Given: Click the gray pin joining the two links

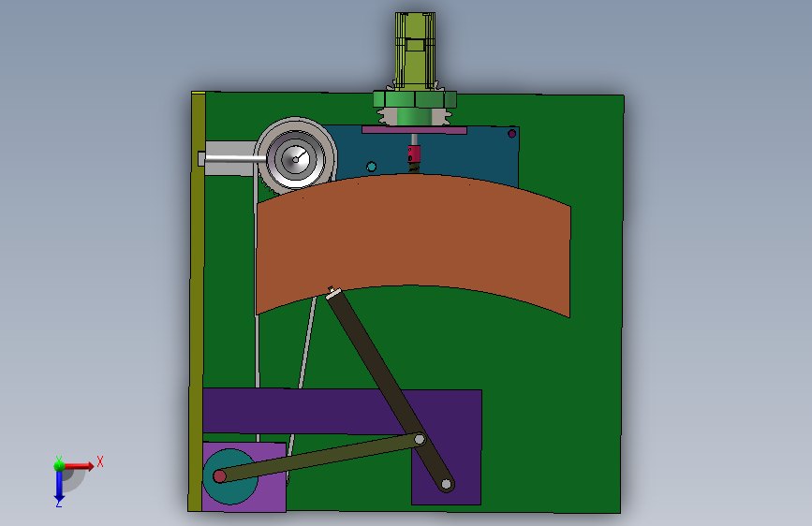Looking at the screenshot, I should 420,440.
